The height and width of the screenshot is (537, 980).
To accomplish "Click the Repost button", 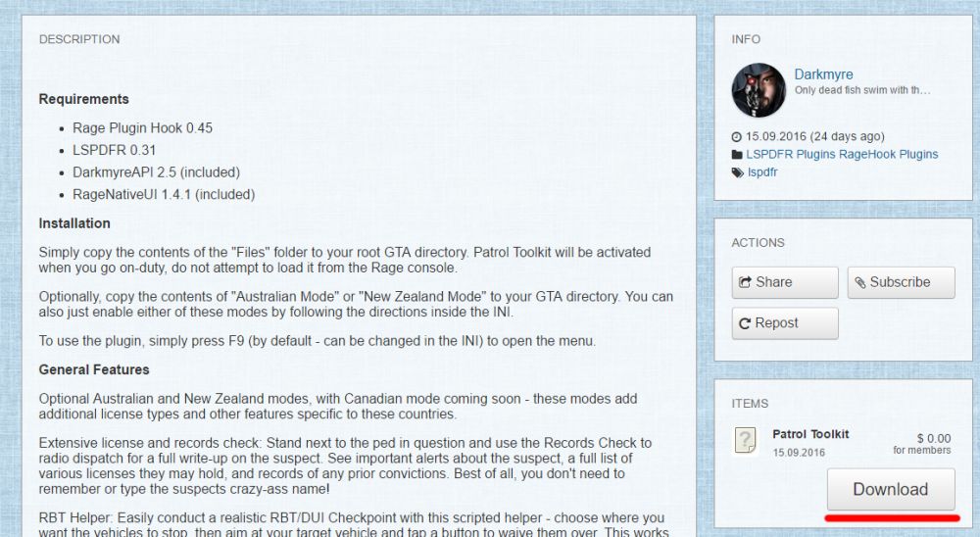I will (x=785, y=323).
